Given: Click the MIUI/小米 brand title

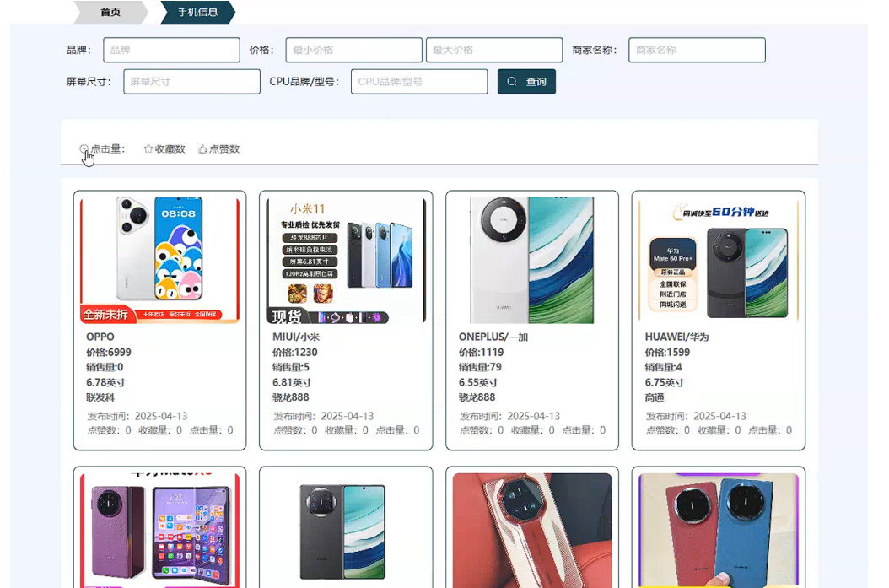Looking at the screenshot, I should [296, 337].
